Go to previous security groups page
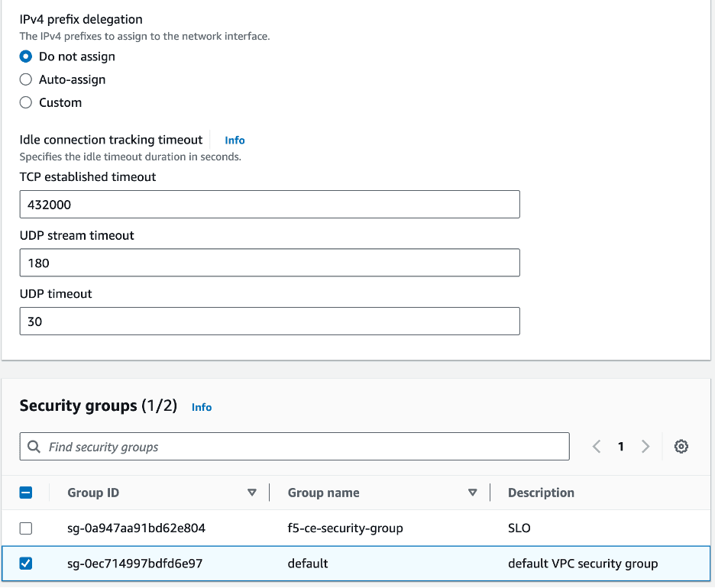This screenshot has width=715, height=588. tap(597, 447)
